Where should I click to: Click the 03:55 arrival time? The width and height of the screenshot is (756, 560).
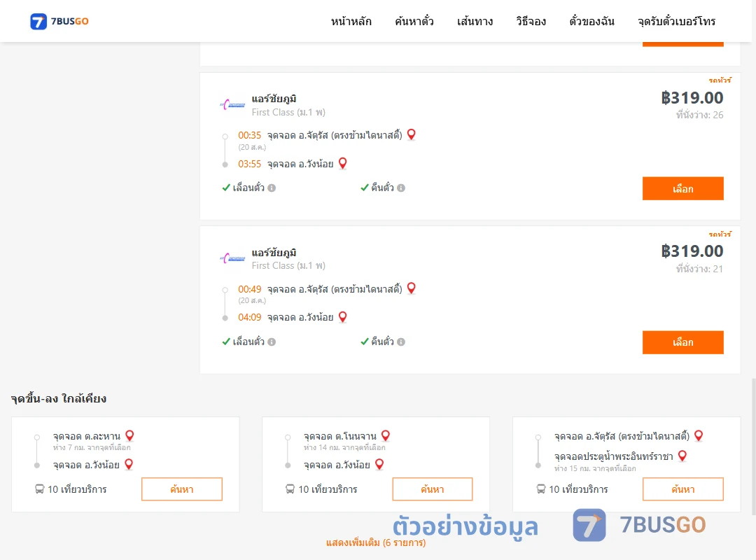click(x=249, y=164)
